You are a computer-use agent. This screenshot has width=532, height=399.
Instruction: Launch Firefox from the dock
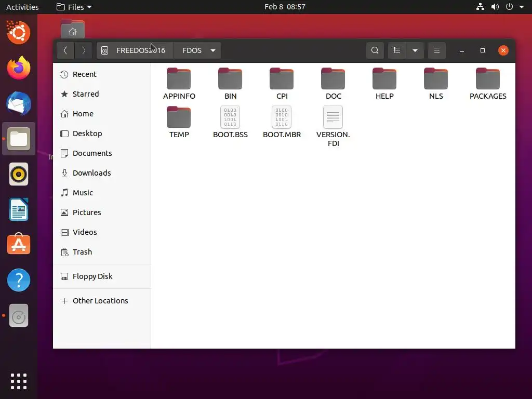[19, 68]
